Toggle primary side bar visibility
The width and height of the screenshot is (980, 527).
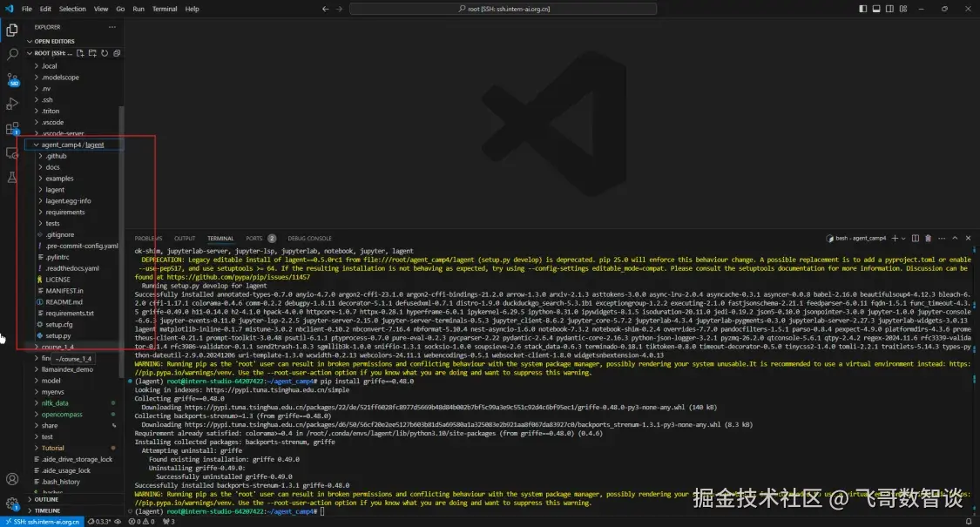point(862,9)
